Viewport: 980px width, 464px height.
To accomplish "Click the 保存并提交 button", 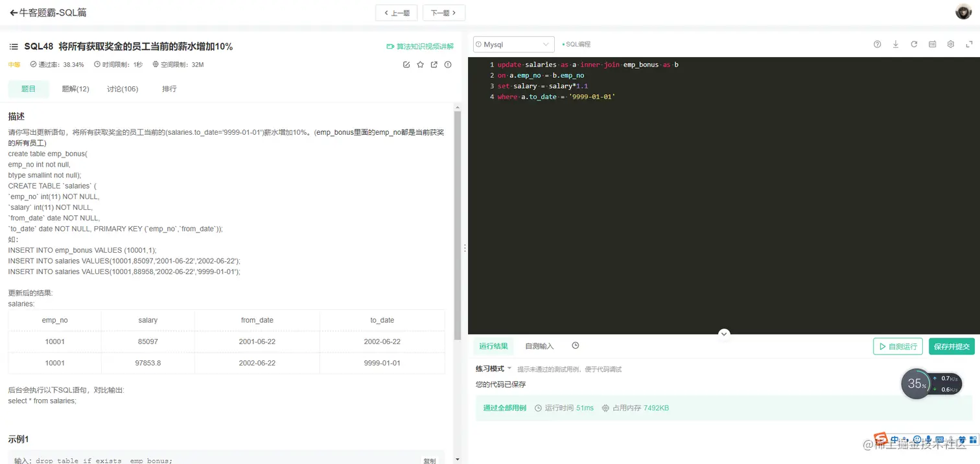I will pyautogui.click(x=951, y=346).
